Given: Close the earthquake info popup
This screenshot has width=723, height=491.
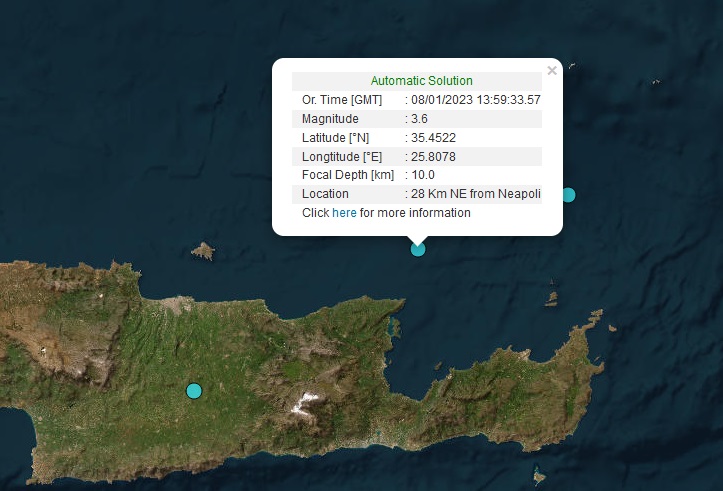Looking at the screenshot, I should [x=551, y=71].
